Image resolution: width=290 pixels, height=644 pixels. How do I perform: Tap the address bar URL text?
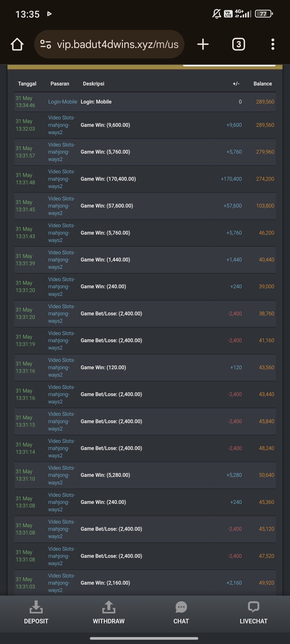(118, 44)
